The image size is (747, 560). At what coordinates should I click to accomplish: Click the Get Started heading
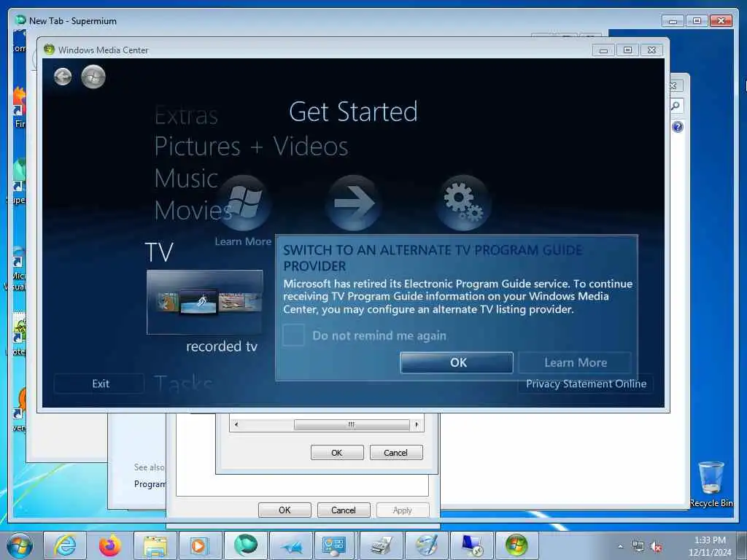(353, 112)
